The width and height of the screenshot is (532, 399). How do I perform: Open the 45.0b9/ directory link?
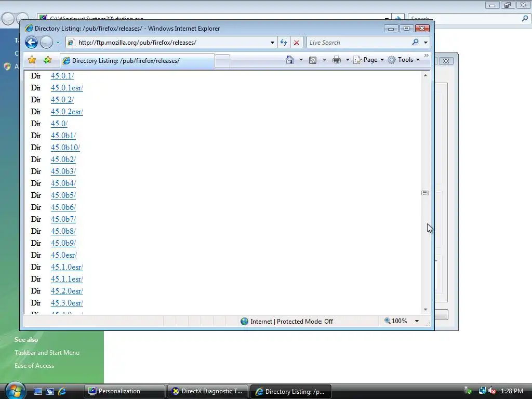coord(63,243)
